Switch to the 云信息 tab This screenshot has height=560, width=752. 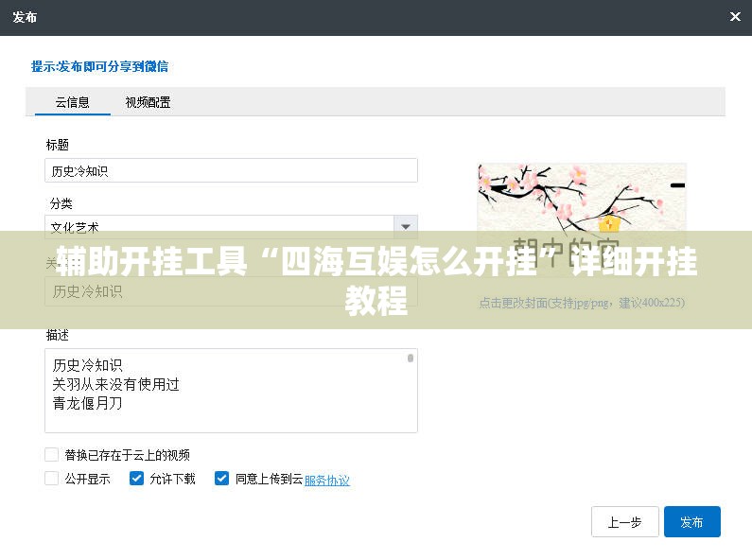click(73, 102)
